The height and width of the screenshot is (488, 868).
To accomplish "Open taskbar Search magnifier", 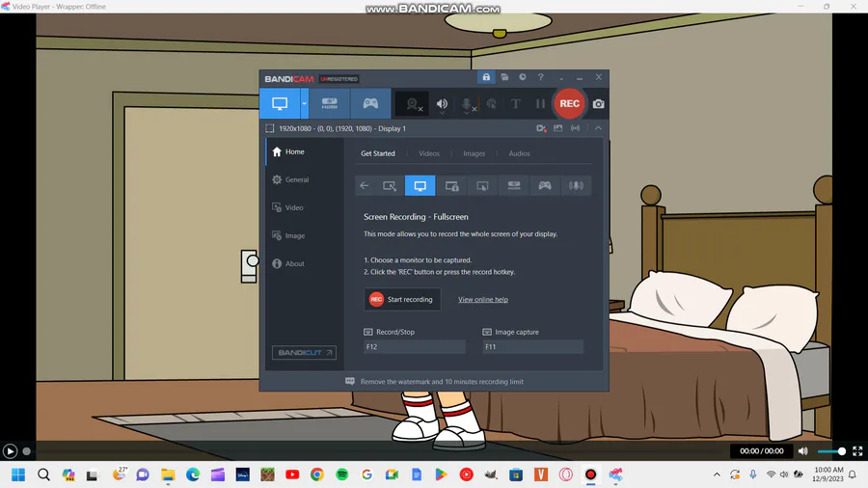I will point(43,474).
